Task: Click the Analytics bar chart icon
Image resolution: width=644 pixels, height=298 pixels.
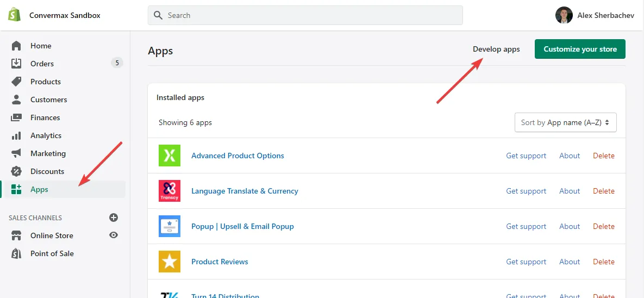Action: pos(16,135)
